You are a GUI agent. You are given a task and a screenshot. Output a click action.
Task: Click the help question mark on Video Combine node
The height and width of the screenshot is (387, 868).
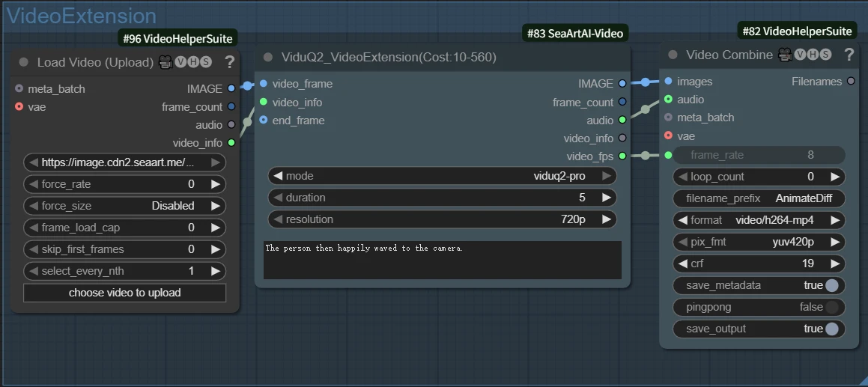point(849,55)
